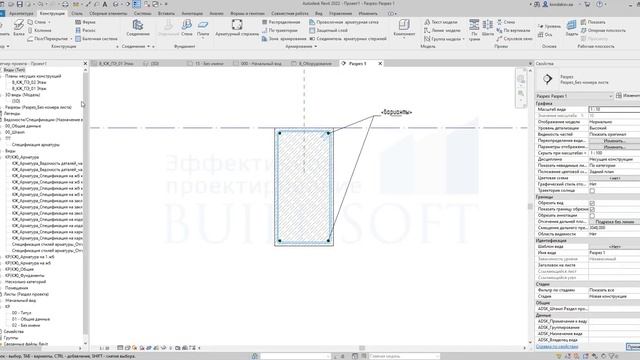Open the Управление ribbon tab
The height and width of the screenshot is (360, 640).
point(340,13)
